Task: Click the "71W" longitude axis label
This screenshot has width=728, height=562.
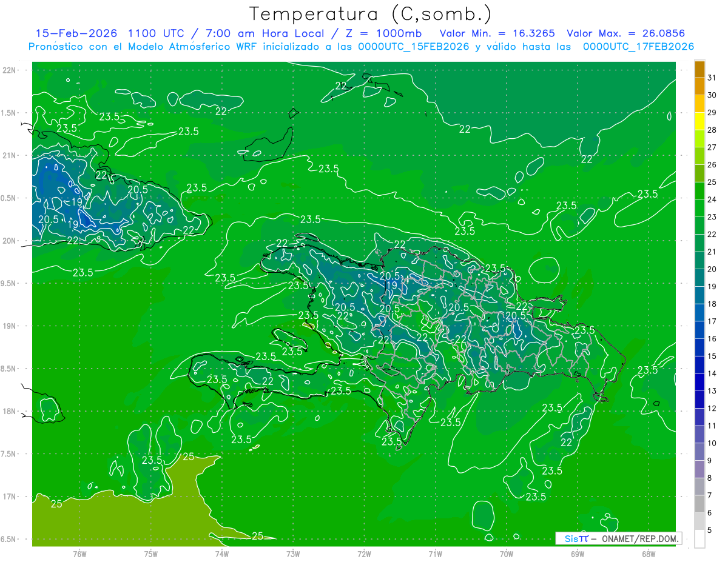Action: coord(435,554)
